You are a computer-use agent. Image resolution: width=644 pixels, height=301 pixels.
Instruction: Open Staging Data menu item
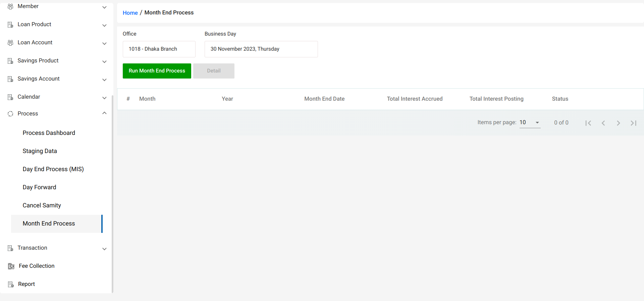coord(40,151)
